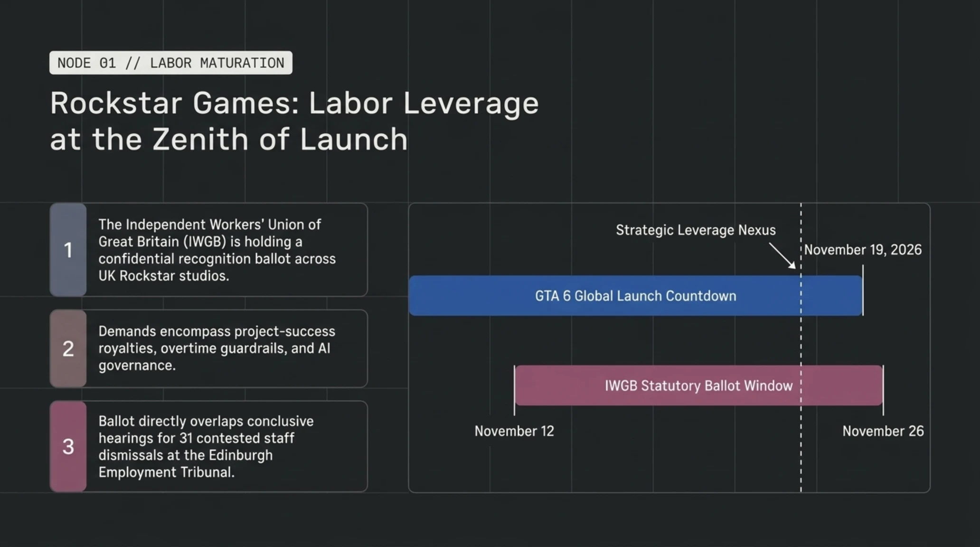This screenshot has height=547, width=980.
Task: Click the Strategic Leverage Nexus arrow
Action: pyautogui.click(x=782, y=256)
